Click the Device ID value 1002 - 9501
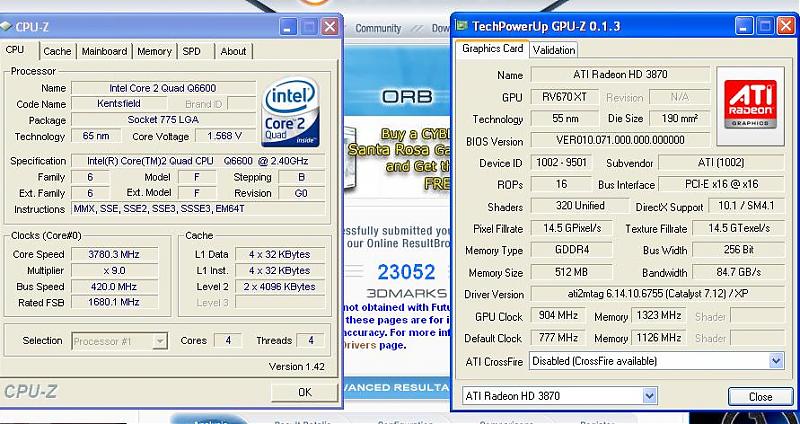This screenshot has height=424, width=800. click(x=561, y=163)
